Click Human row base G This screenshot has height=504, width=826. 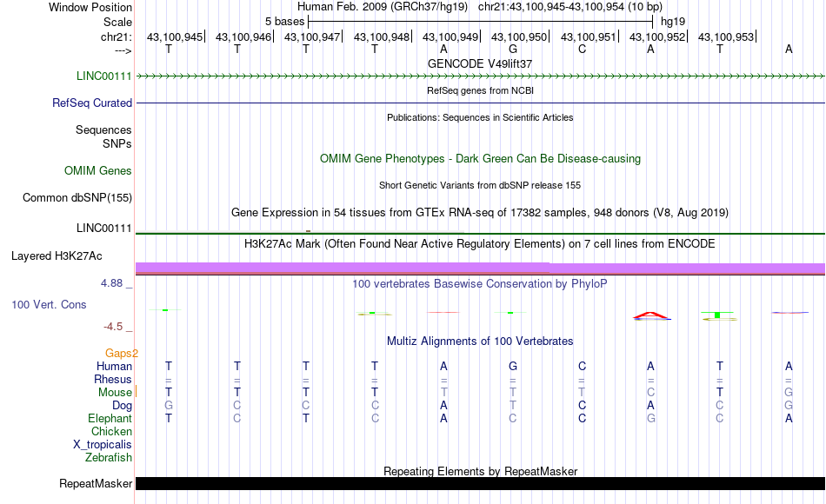point(513,366)
